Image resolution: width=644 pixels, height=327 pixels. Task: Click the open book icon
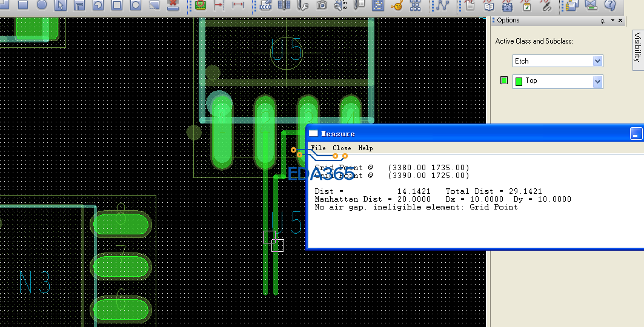(x=489, y=5)
